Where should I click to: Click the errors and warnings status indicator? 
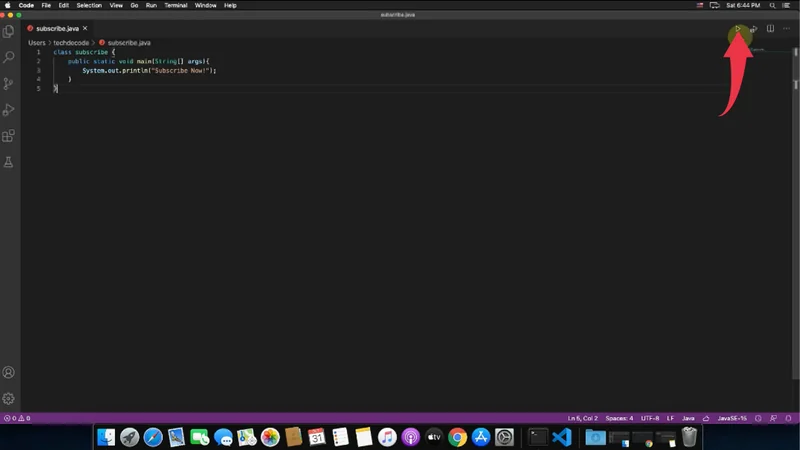(x=18, y=418)
